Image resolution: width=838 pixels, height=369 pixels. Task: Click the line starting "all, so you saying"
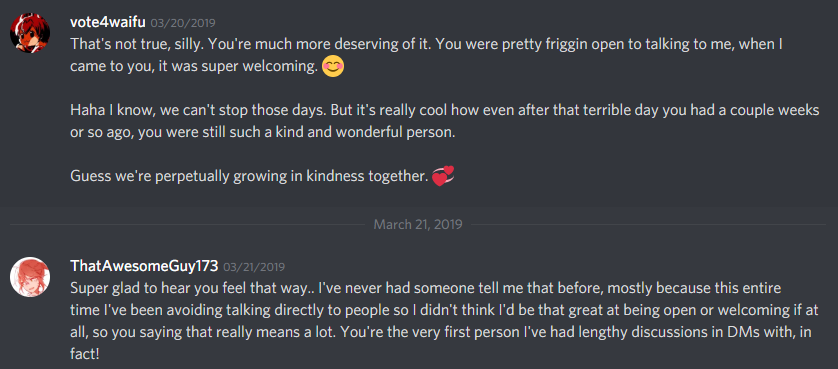pyautogui.click(x=441, y=333)
